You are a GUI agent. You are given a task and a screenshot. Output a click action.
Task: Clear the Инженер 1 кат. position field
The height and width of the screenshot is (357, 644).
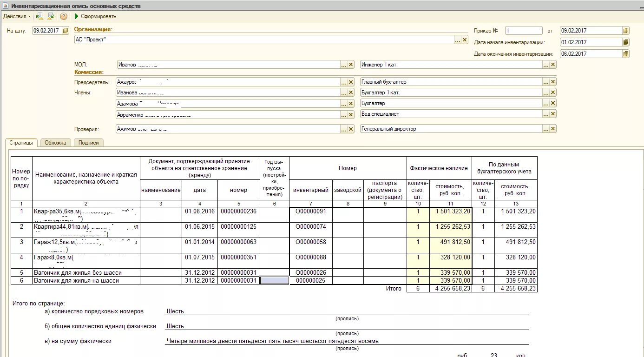pyautogui.click(x=552, y=65)
